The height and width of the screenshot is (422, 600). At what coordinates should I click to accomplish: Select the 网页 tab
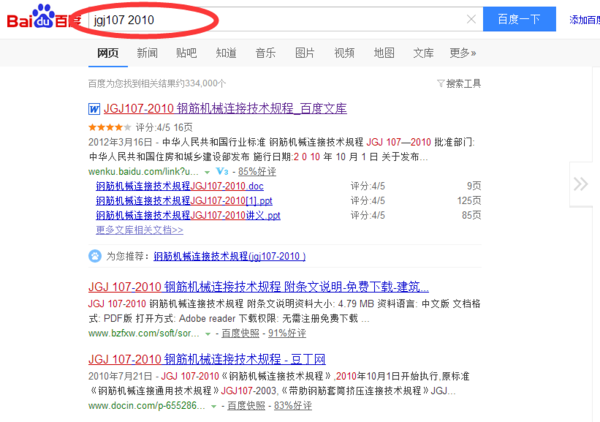click(108, 53)
